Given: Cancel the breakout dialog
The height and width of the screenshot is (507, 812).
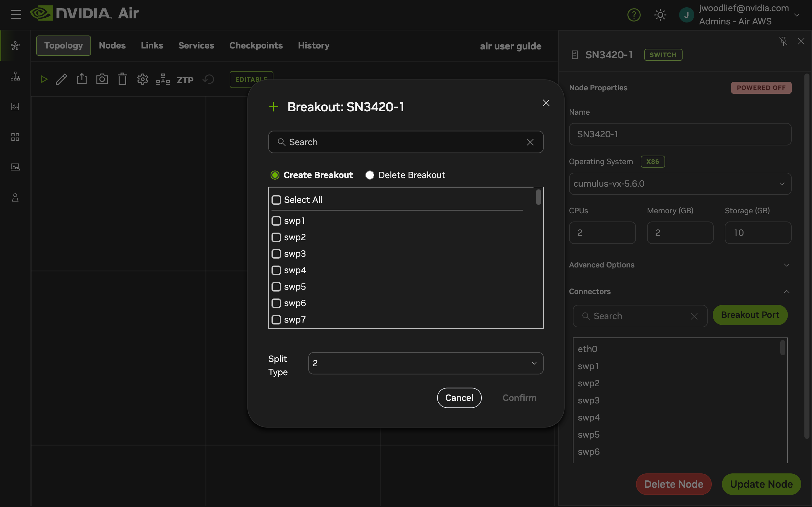Looking at the screenshot, I should pos(459,397).
